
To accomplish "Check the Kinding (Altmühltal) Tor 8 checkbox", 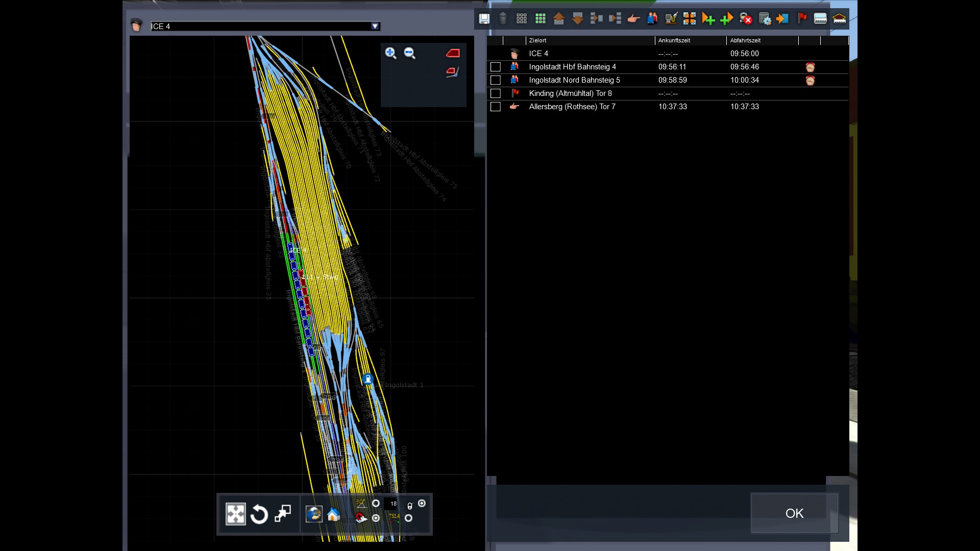I will (x=495, y=93).
